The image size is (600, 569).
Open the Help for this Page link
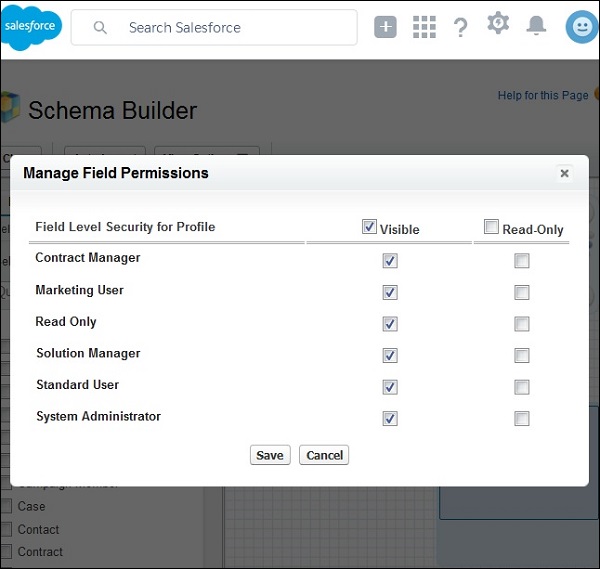[543, 96]
